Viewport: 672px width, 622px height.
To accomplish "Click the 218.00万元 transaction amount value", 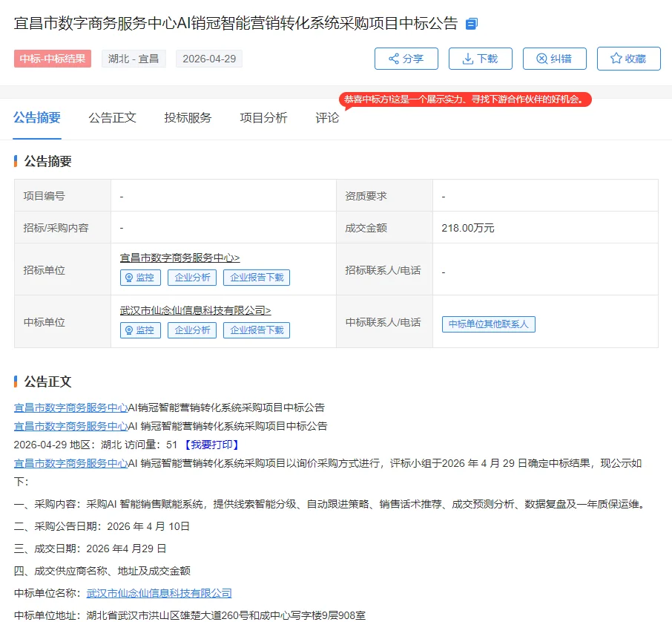I will pyautogui.click(x=467, y=228).
